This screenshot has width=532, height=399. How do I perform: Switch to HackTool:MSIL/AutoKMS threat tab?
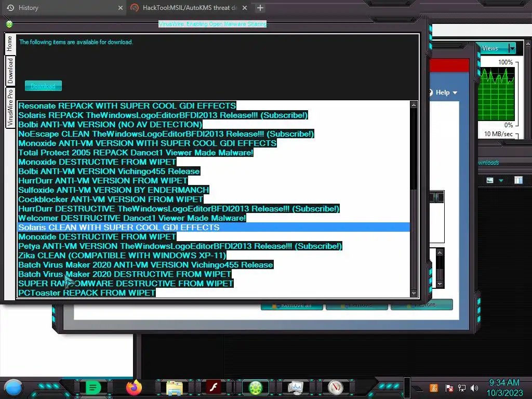click(189, 8)
